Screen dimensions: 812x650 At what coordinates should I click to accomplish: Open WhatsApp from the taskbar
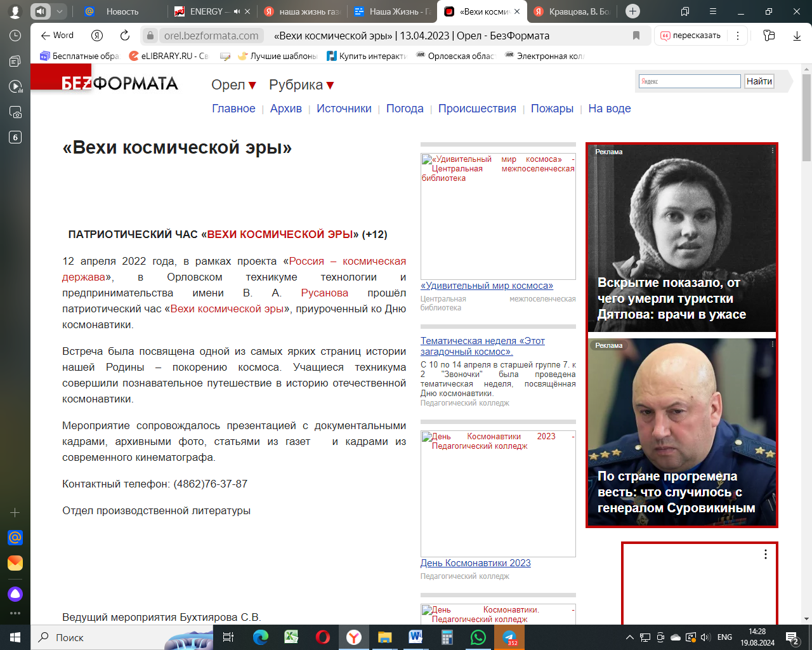[x=478, y=637]
